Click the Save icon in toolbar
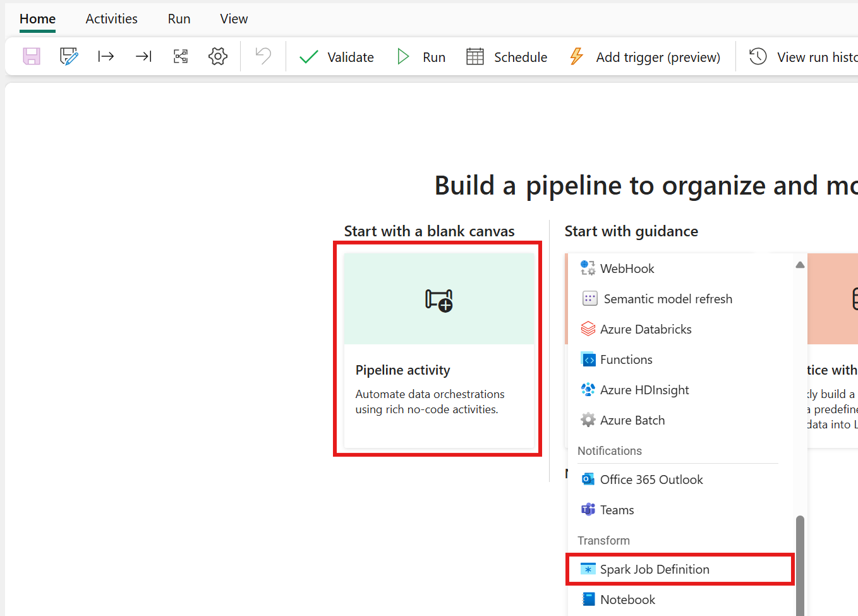Viewport: 858px width, 616px height. pyautogui.click(x=32, y=56)
